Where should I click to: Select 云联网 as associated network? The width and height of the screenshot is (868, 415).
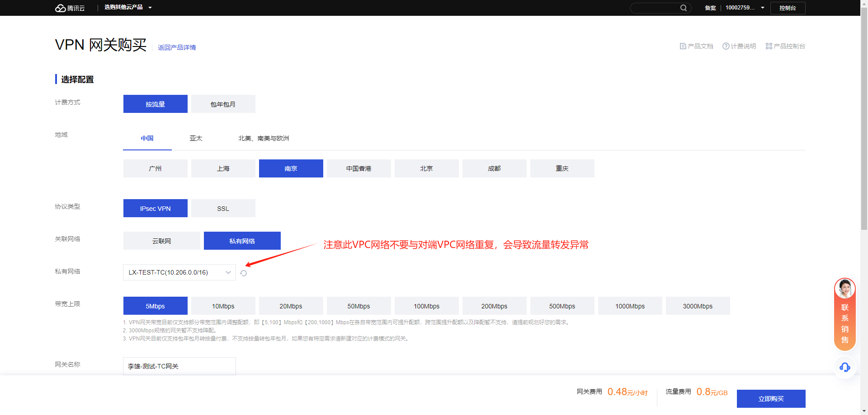pos(161,241)
